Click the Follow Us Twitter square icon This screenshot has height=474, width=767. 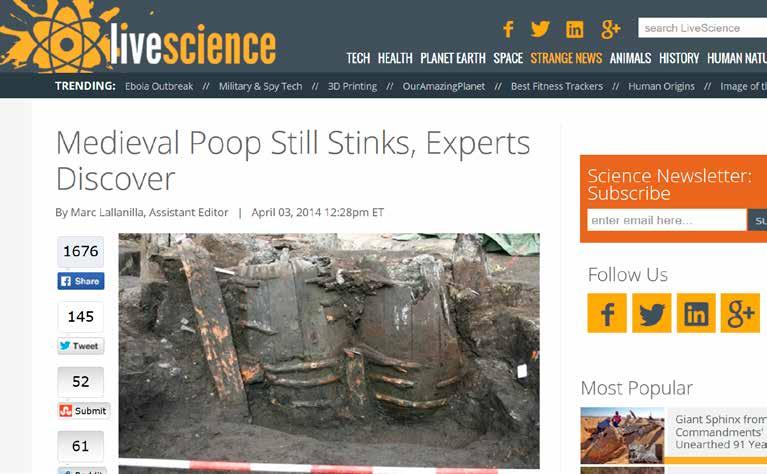[x=652, y=313]
